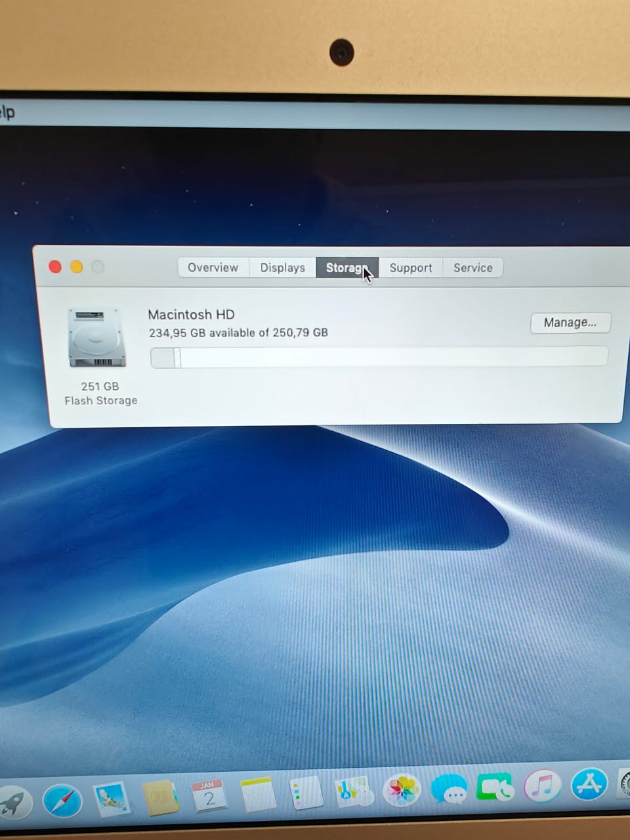Select the Storage tab

347,268
